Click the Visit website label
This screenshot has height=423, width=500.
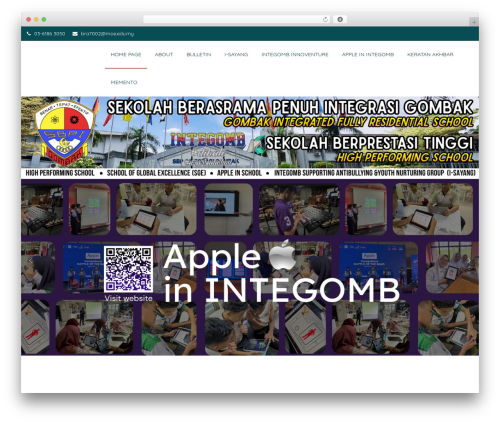click(x=128, y=298)
